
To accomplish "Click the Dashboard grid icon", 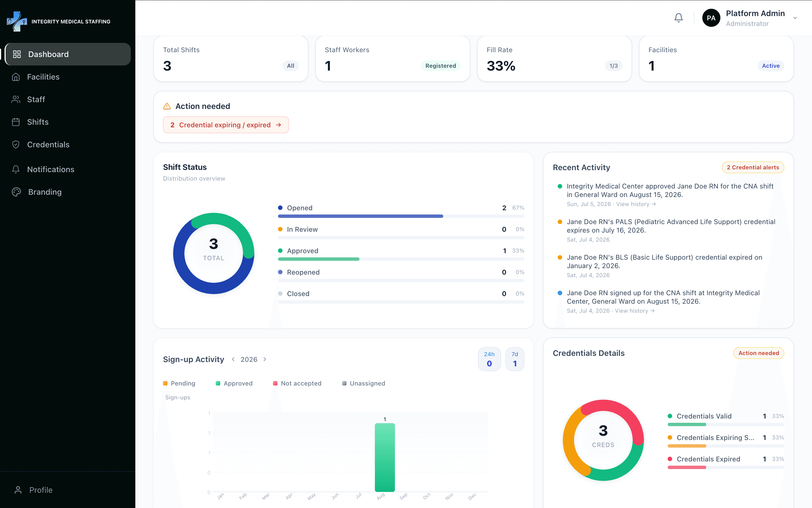I will [17, 54].
